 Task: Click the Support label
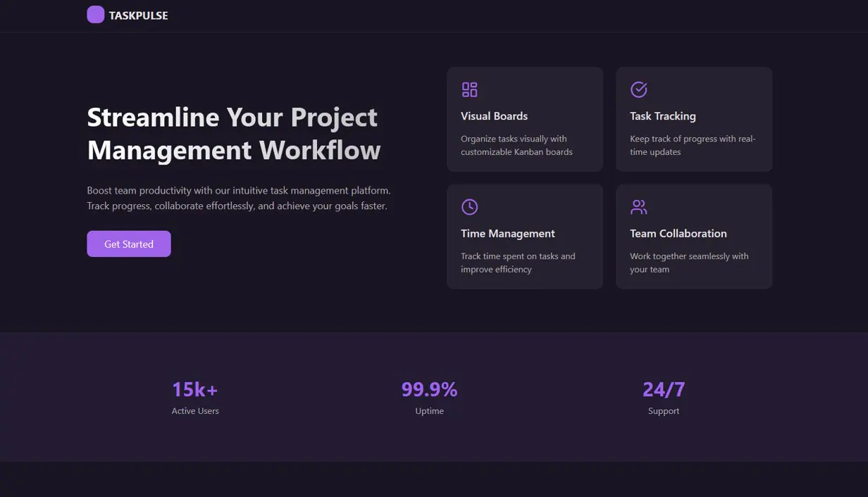(664, 411)
